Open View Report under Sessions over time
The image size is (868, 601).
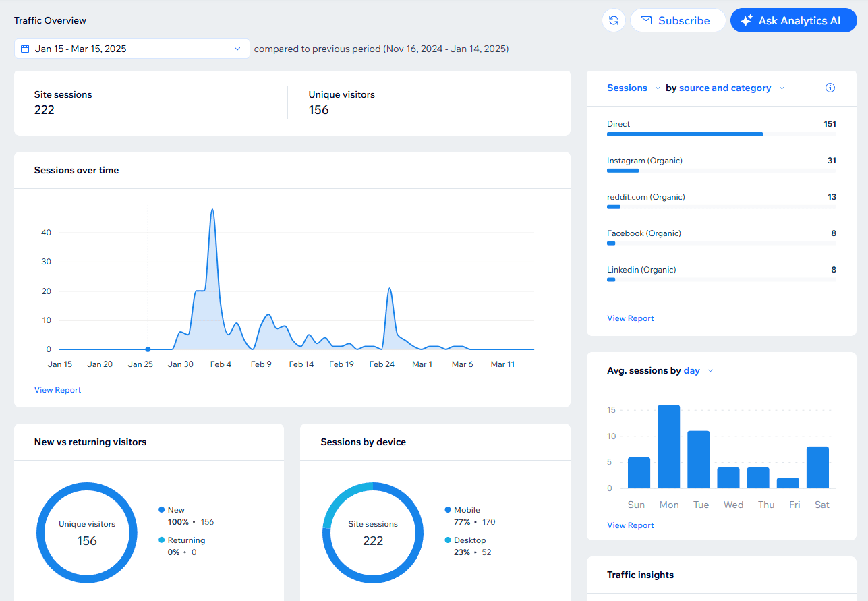57,390
